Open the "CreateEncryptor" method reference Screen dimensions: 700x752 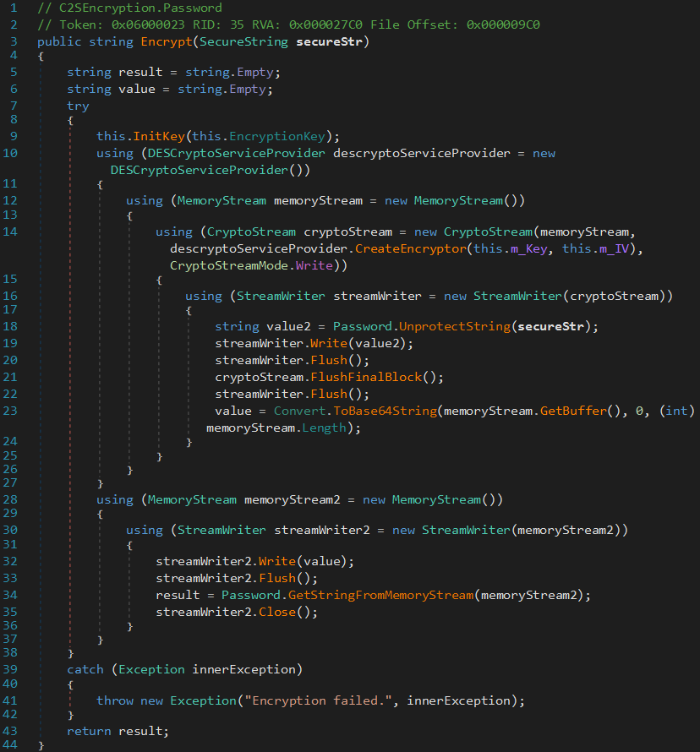[x=411, y=248]
